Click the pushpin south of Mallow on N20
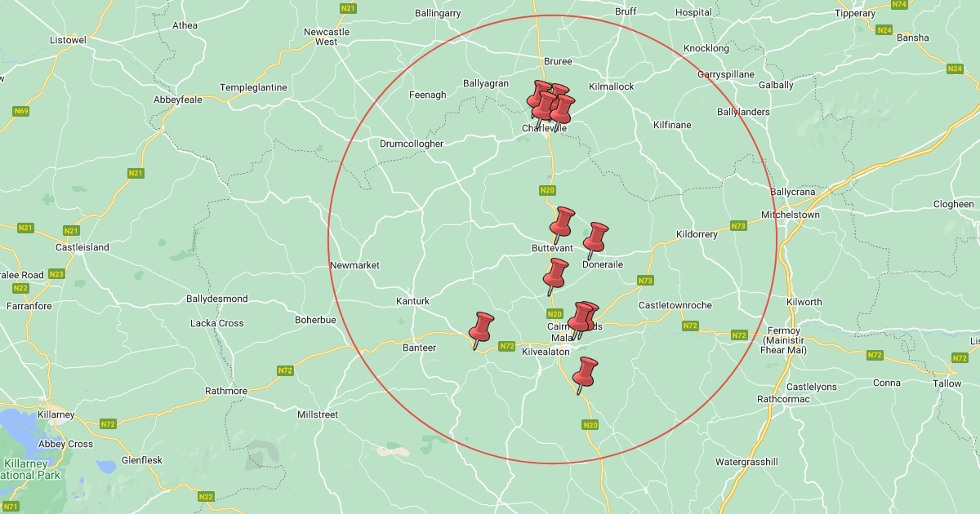 tap(584, 375)
